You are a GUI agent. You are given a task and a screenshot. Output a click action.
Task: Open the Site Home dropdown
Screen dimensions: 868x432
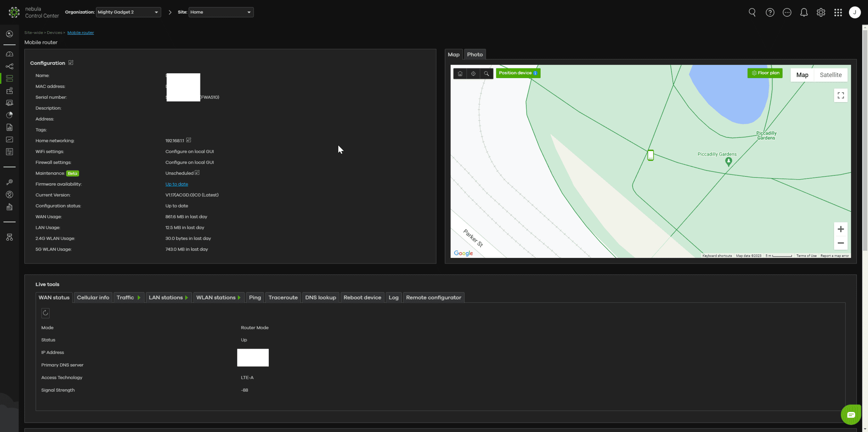coord(221,12)
